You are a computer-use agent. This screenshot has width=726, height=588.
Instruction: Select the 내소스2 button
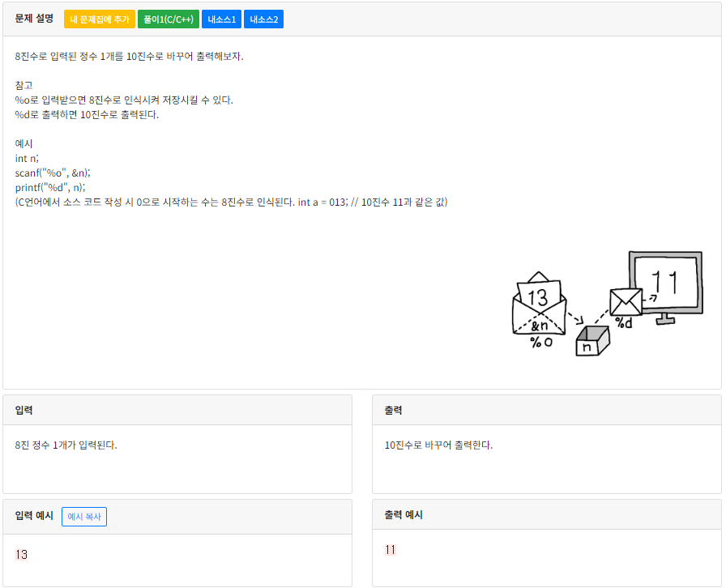pos(263,18)
